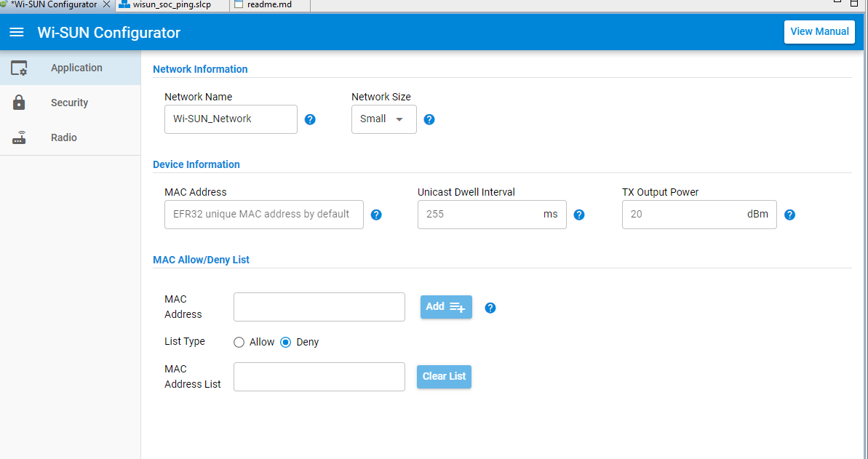Open the Network Size help tooltip

429,119
